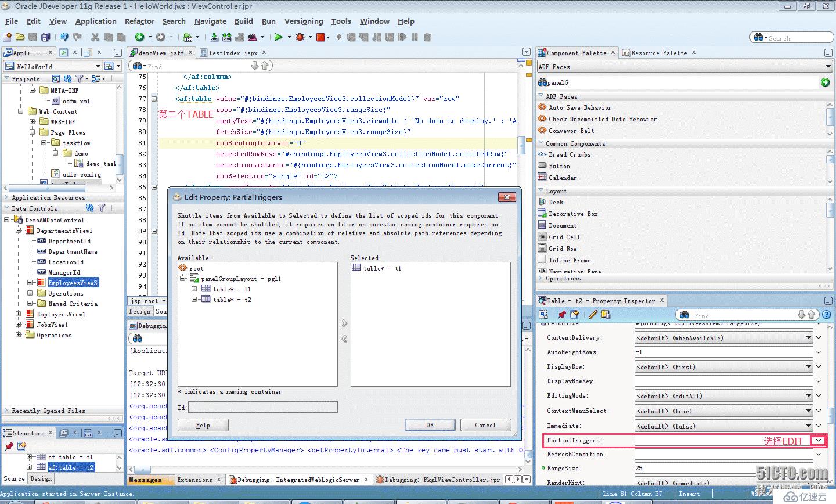Click the RangeSize value field
The height and width of the screenshot is (504, 836).
coord(723,468)
